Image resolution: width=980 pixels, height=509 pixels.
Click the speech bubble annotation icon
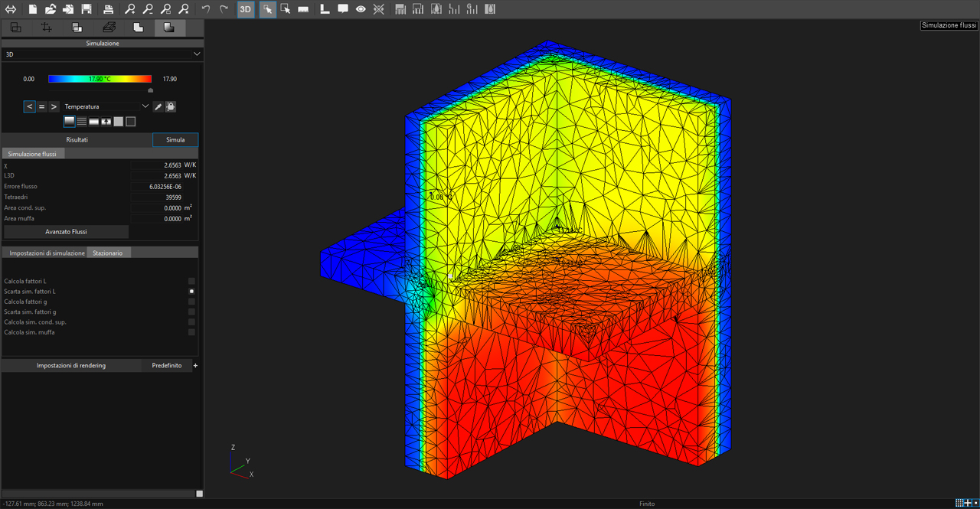click(343, 9)
